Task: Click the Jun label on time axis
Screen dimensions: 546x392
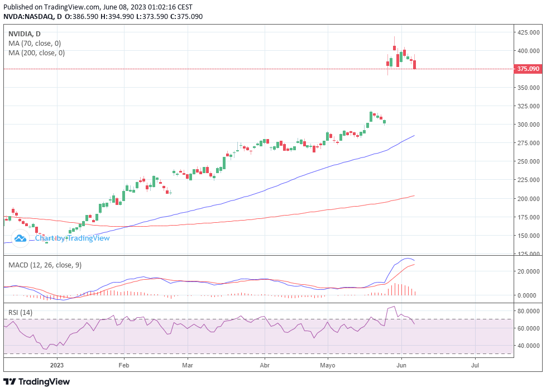Action: (x=401, y=365)
